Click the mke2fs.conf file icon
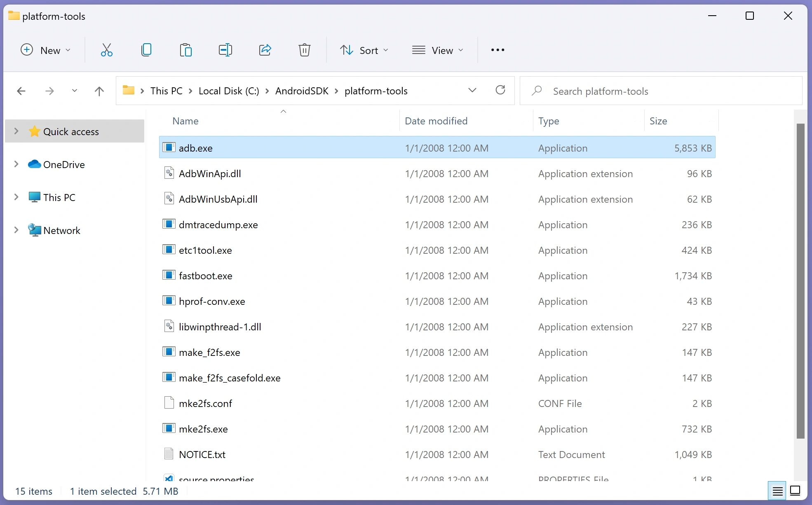Screen dimensions: 812x505 (x=169, y=403)
